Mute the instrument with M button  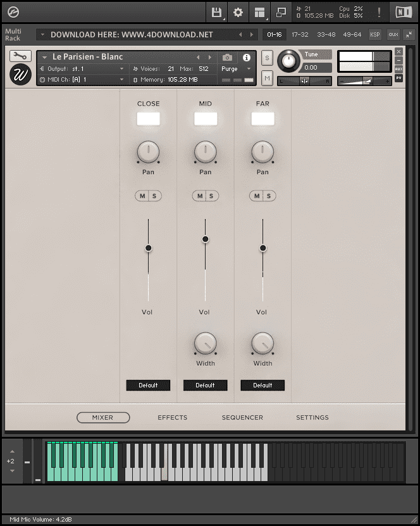(x=267, y=78)
